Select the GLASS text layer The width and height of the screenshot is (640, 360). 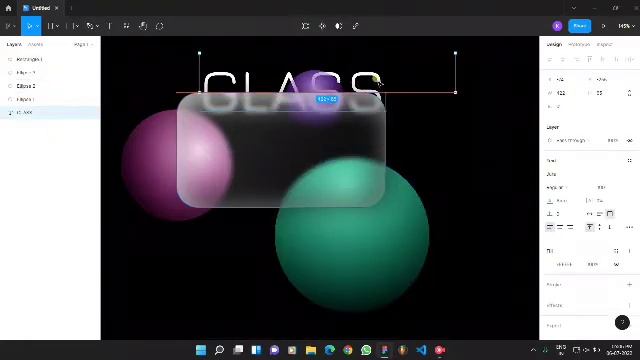point(50,113)
